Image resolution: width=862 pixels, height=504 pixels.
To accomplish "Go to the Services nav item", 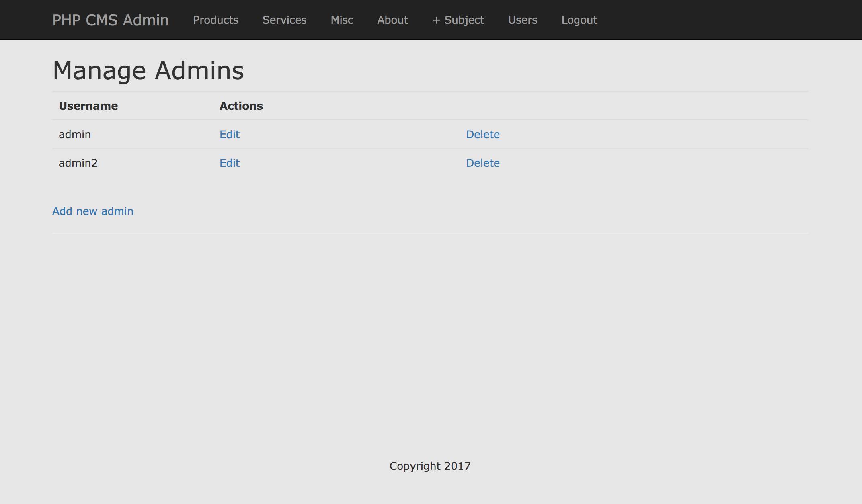I will 284,20.
